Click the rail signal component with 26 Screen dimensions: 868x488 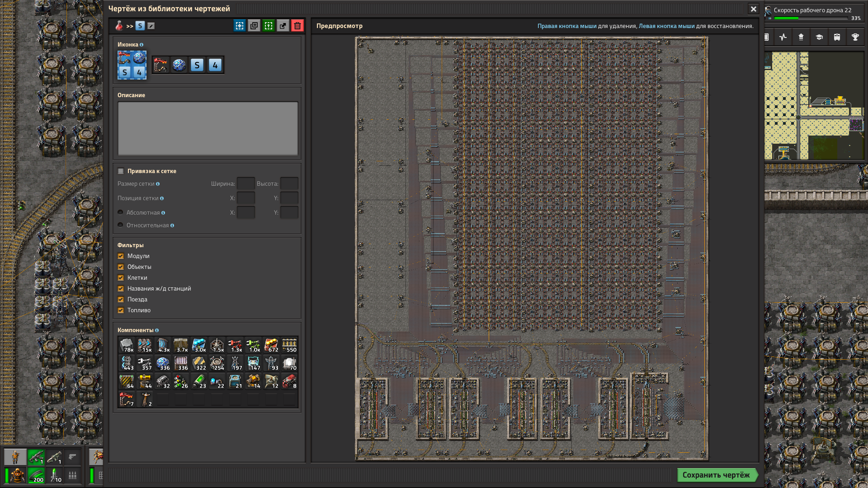(x=181, y=381)
